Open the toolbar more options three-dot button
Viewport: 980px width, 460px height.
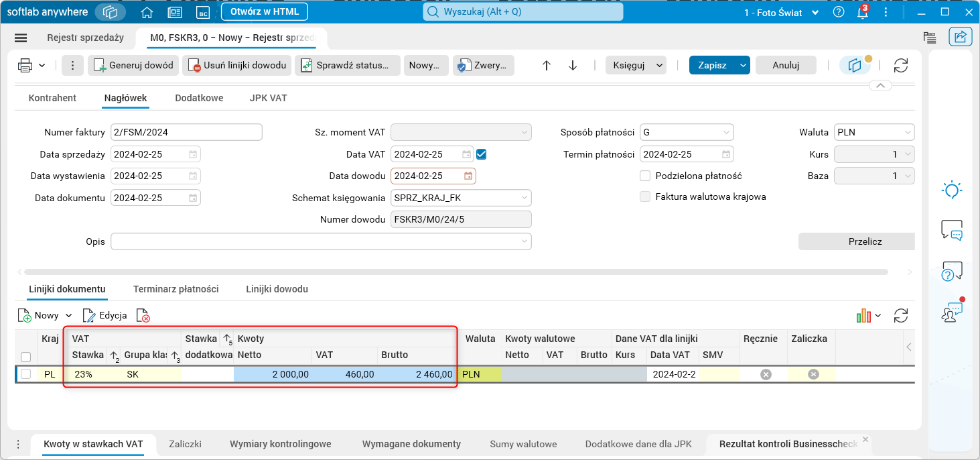(x=72, y=65)
